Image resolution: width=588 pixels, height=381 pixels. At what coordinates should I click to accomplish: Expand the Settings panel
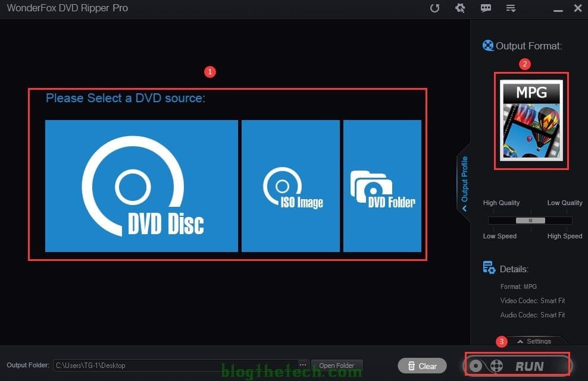click(534, 341)
